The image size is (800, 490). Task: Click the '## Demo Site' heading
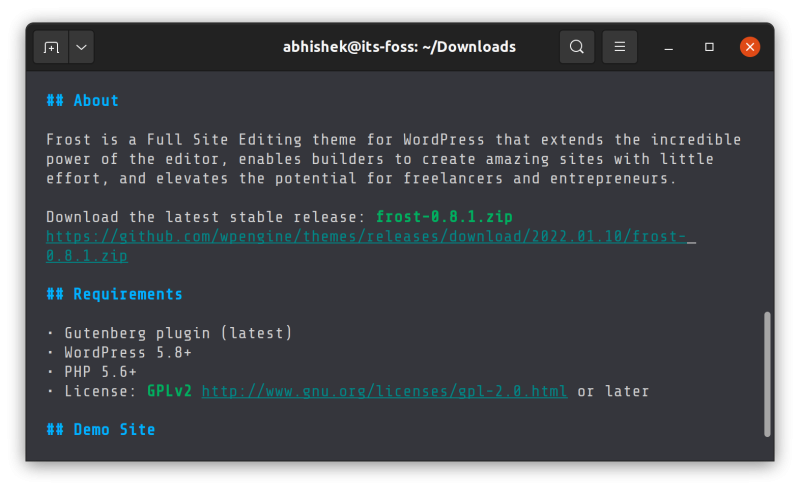point(101,429)
